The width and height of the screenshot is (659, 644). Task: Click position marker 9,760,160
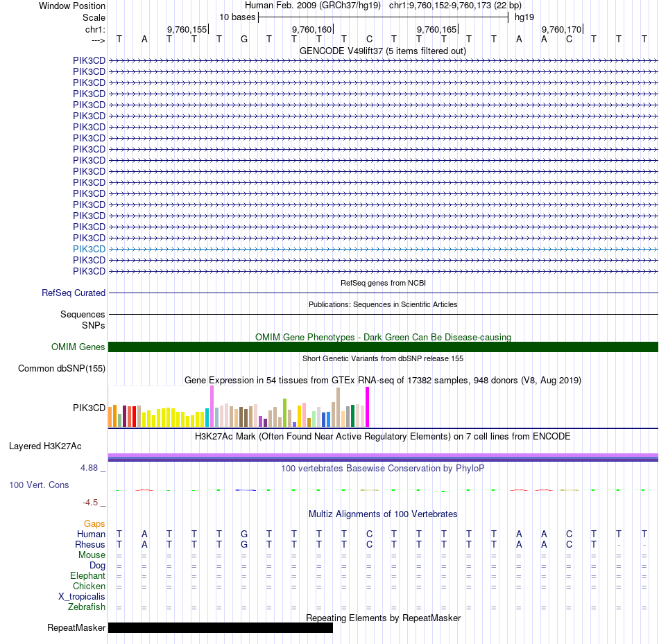(312, 29)
